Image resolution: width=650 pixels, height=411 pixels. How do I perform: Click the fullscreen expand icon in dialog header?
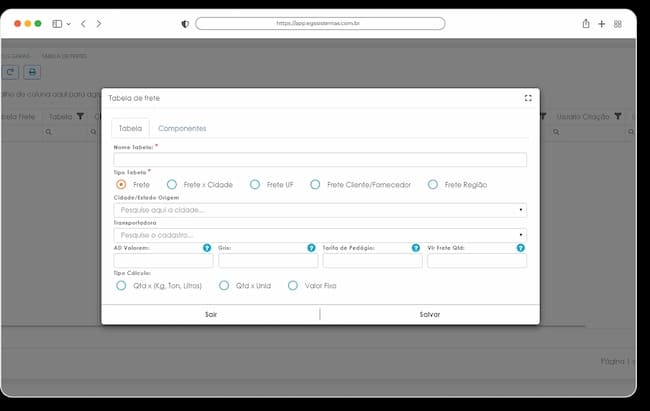[528, 98]
